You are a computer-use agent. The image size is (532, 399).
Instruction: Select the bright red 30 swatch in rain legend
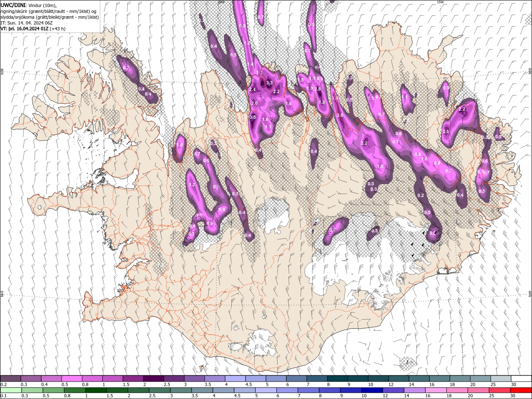pyautogui.click(x=521, y=390)
